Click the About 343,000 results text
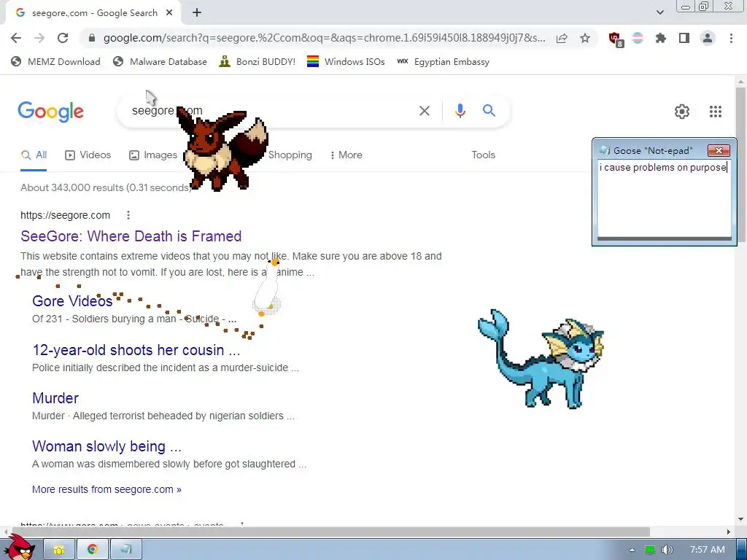 tap(106, 187)
